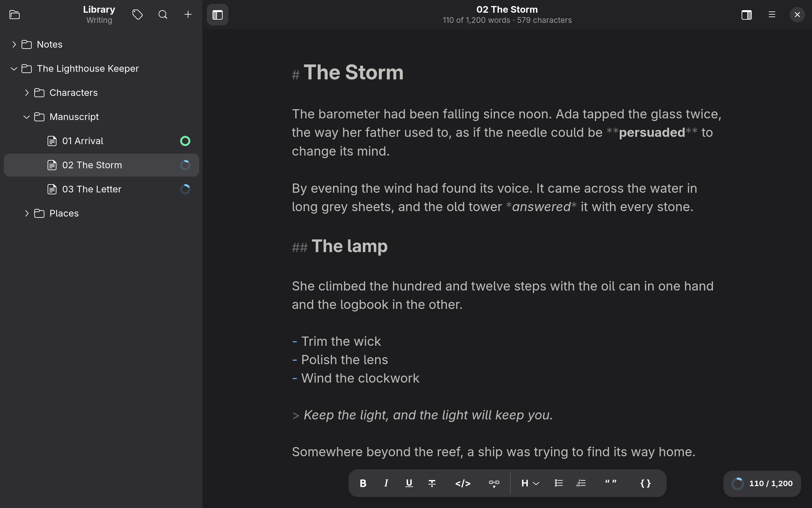The image size is (812, 508).
Task: Select the 02 The Storm document
Action: 101,165
